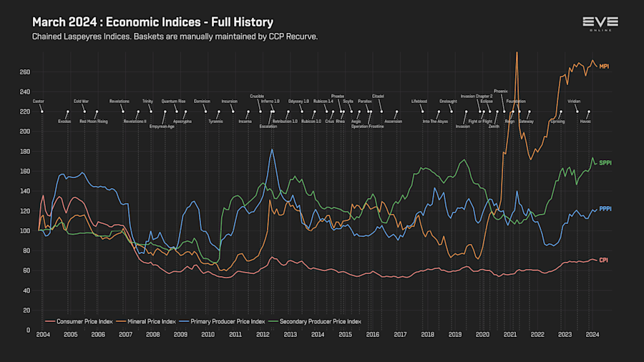Select the Quantum Rise marker label
Image resolution: width=644 pixels, height=362 pixels.
(x=173, y=102)
